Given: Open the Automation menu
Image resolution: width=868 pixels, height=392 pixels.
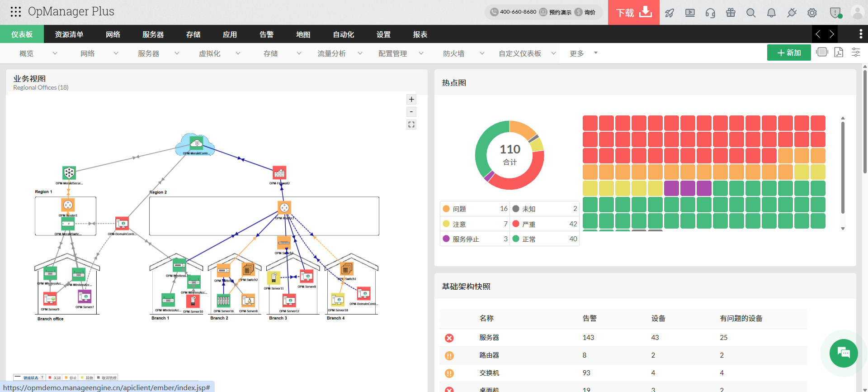Looking at the screenshot, I should [x=344, y=34].
